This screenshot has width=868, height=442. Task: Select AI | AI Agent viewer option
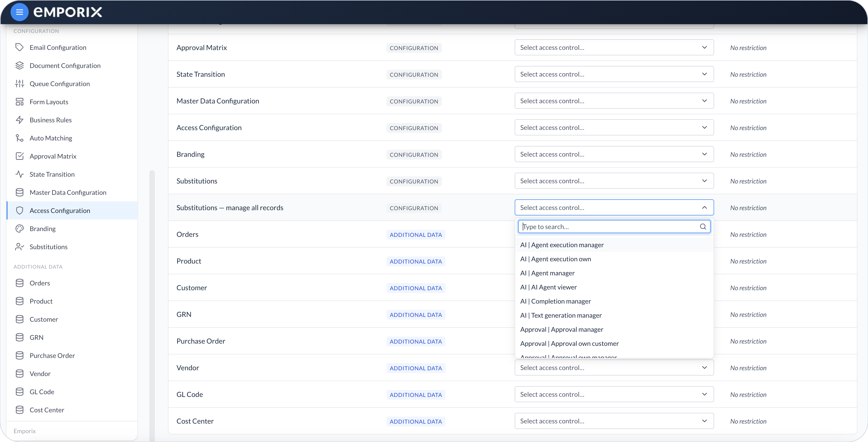614,287
